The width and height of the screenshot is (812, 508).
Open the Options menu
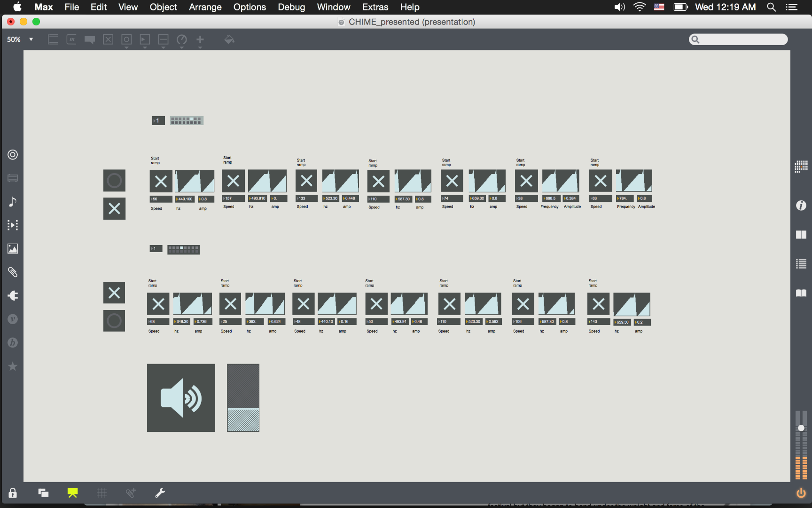click(250, 7)
